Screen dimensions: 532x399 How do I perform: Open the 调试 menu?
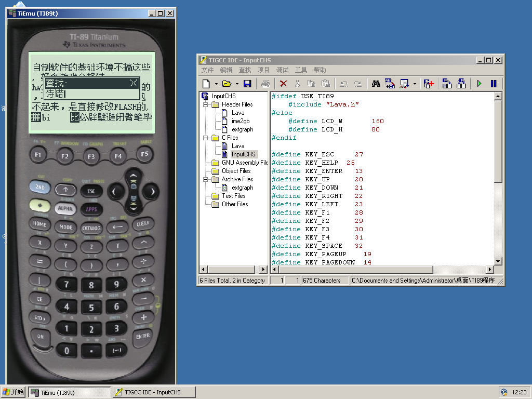[282, 70]
